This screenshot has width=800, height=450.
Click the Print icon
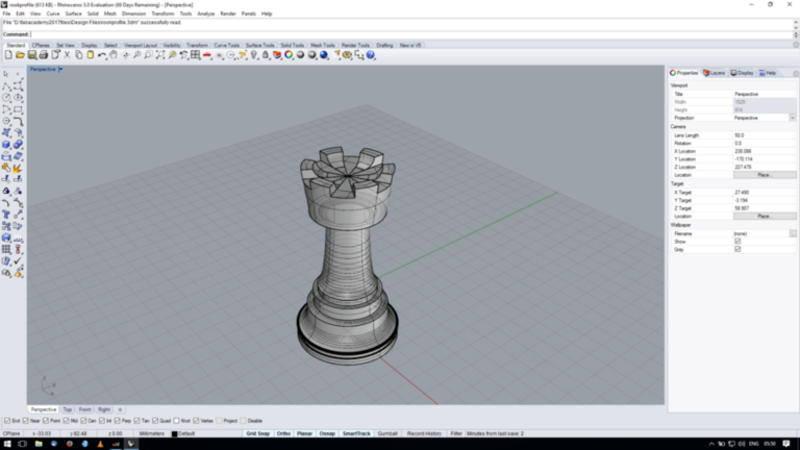click(43, 55)
